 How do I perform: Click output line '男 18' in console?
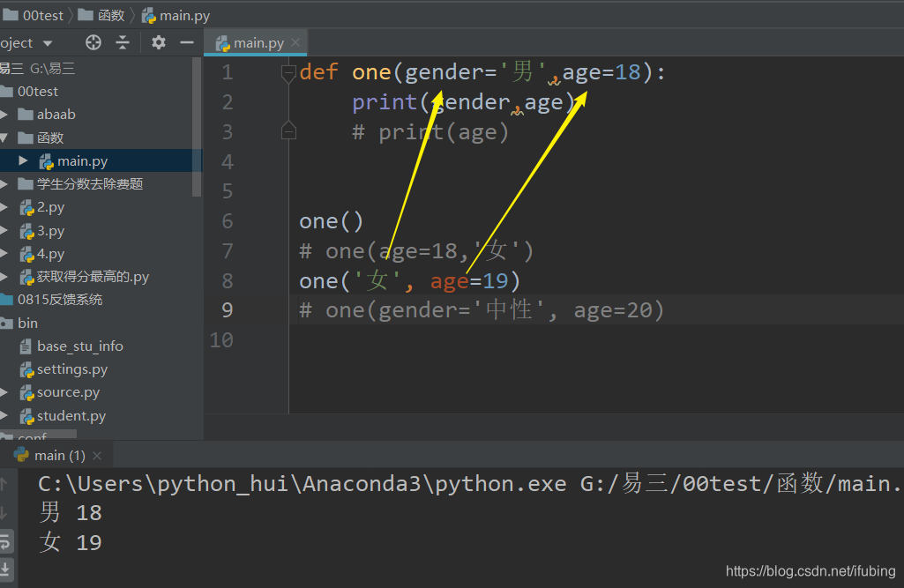click(x=71, y=512)
